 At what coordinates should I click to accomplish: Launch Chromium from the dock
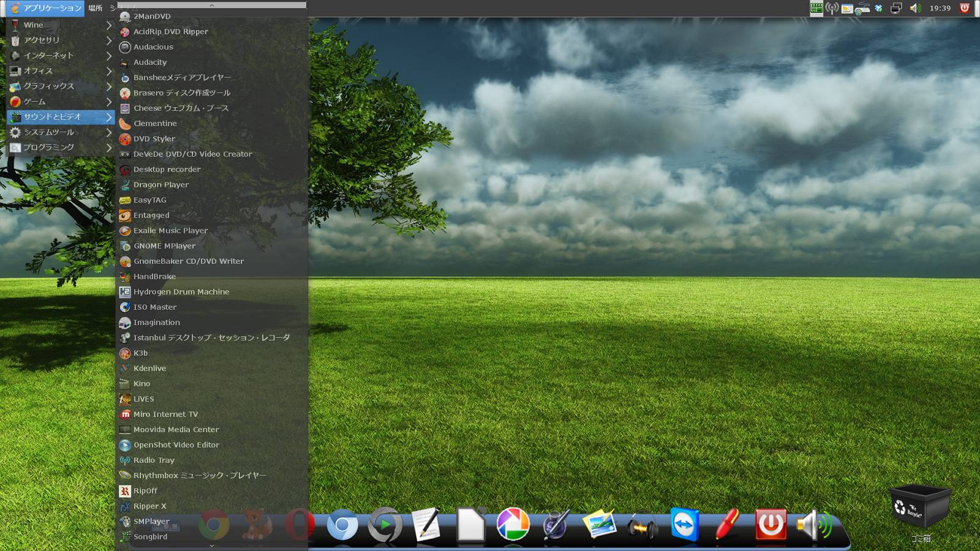click(342, 525)
